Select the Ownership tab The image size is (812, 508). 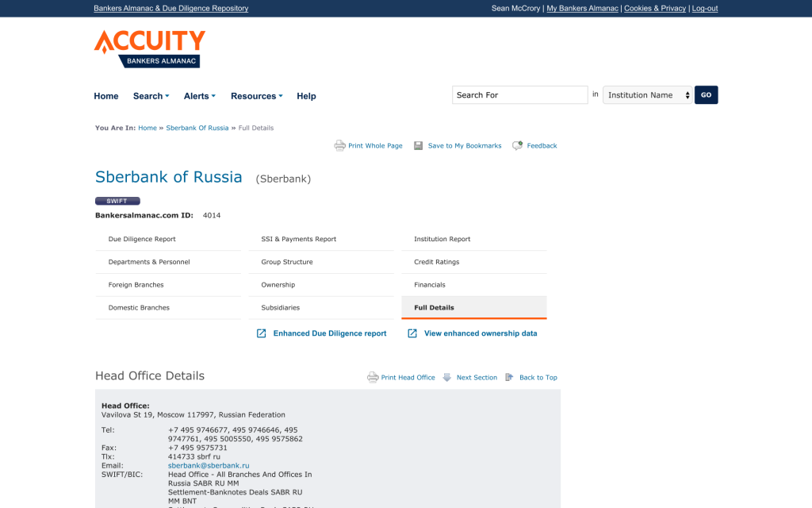321,285
